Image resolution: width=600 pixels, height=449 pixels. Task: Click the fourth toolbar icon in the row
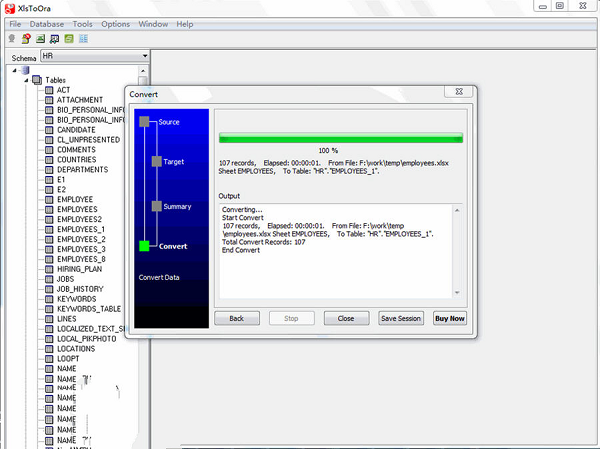pos(54,39)
